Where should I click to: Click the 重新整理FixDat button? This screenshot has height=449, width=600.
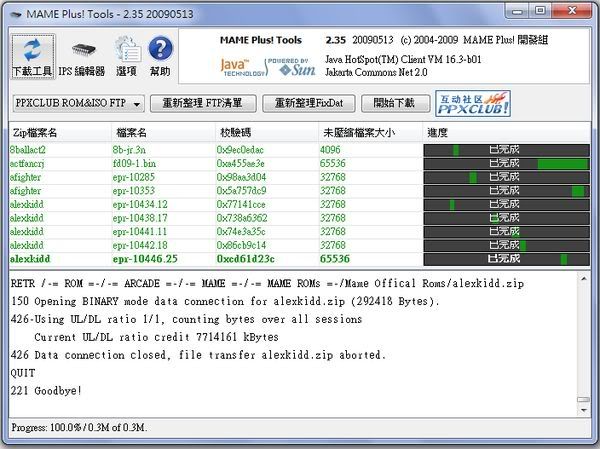309,103
